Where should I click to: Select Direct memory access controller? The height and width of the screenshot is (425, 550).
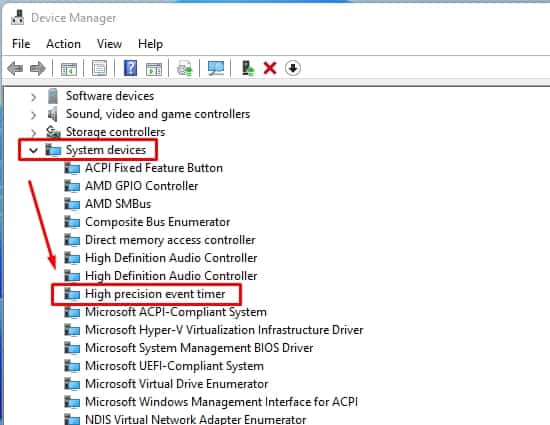[x=170, y=240]
